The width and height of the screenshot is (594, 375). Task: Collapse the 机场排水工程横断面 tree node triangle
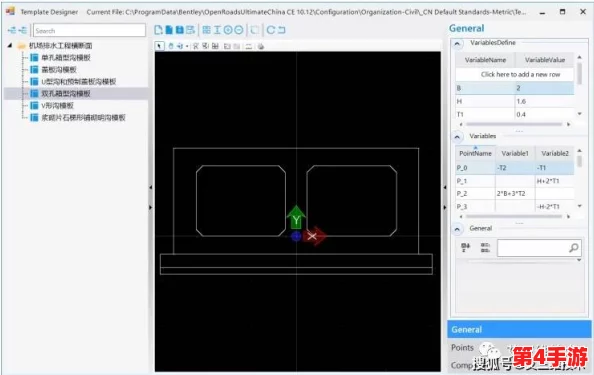10,45
